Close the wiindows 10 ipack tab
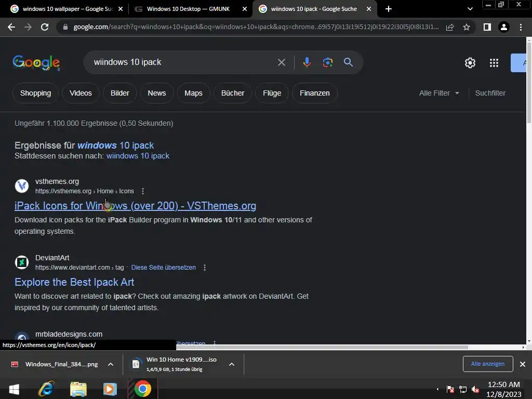The image size is (532, 399). [x=369, y=9]
